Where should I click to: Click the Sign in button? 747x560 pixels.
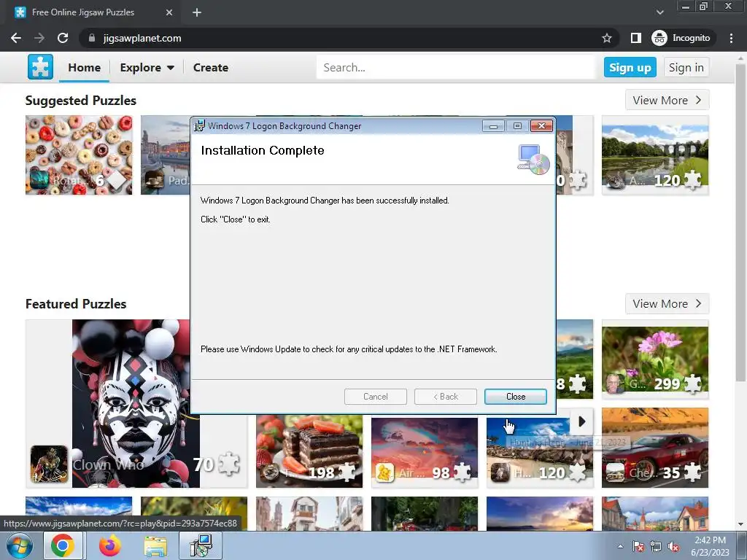pos(686,68)
